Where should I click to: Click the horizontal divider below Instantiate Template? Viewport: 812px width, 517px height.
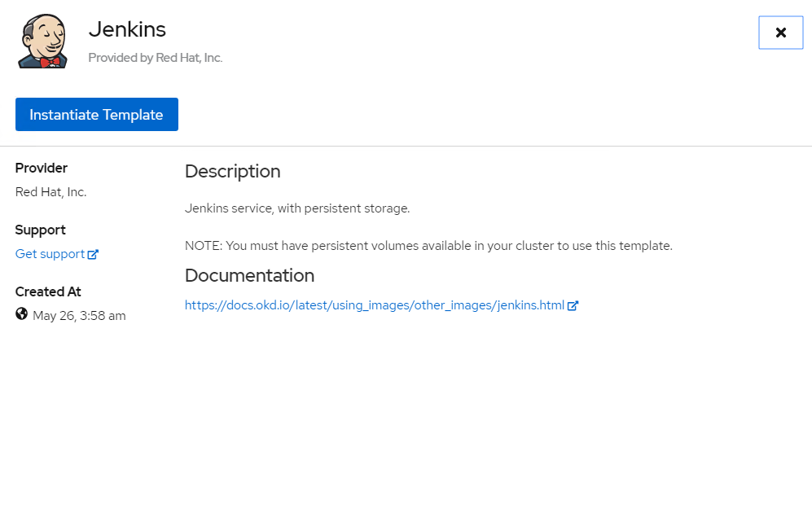coord(406,147)
